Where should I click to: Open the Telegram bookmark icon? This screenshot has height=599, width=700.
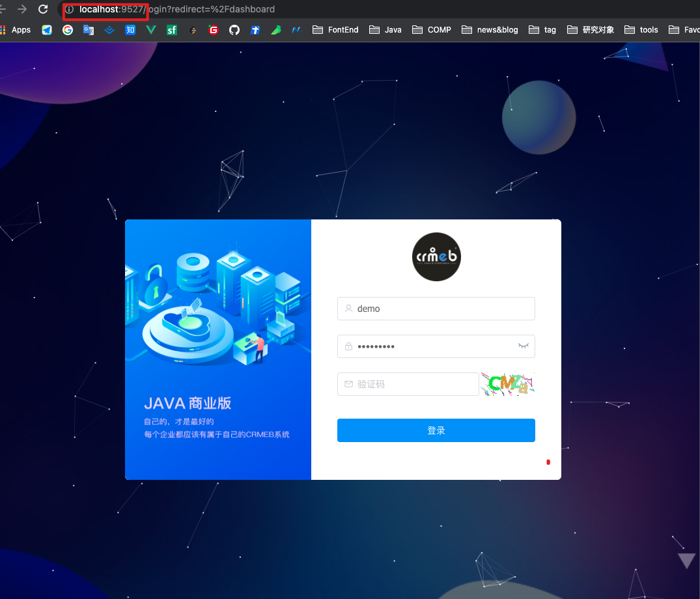pos(46,29)
